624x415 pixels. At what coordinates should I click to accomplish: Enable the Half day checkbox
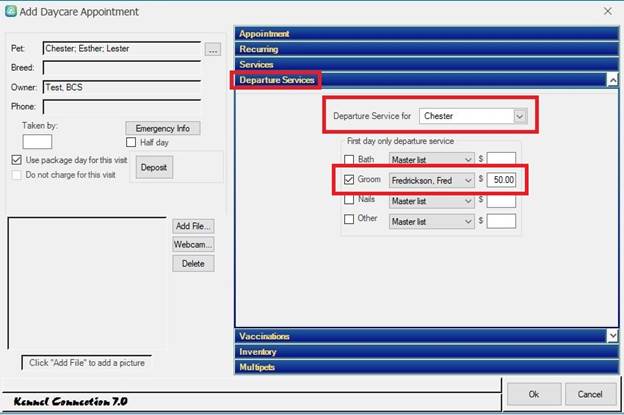pyautogui.click(x=131, y=142)
